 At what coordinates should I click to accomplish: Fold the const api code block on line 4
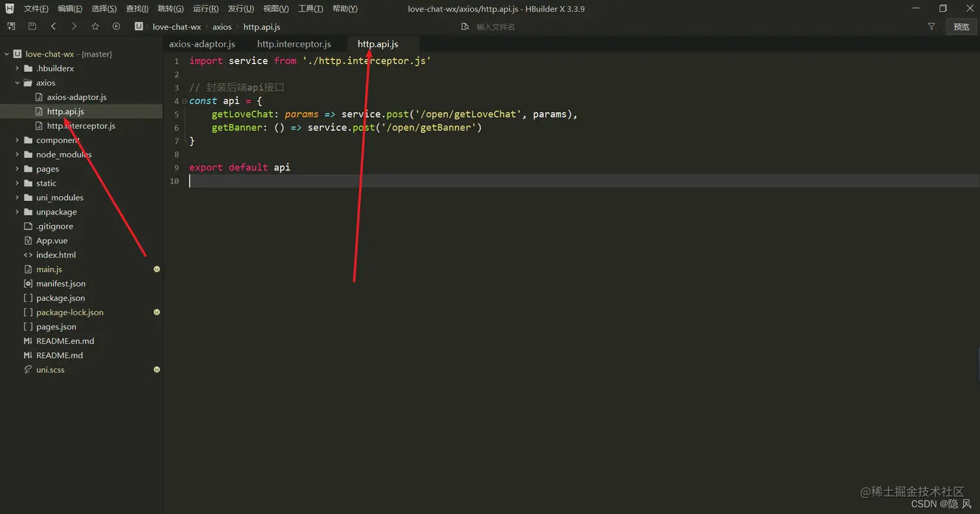click(185, 101)
